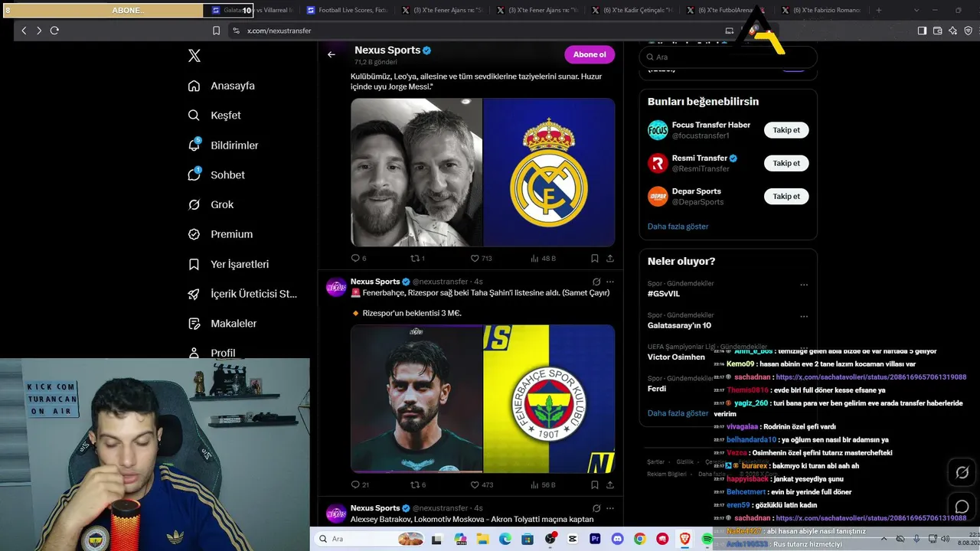Viewport: 980px width, 551px height.
Task: Open Discord from the taskbar
Action: tap(616, 540)
